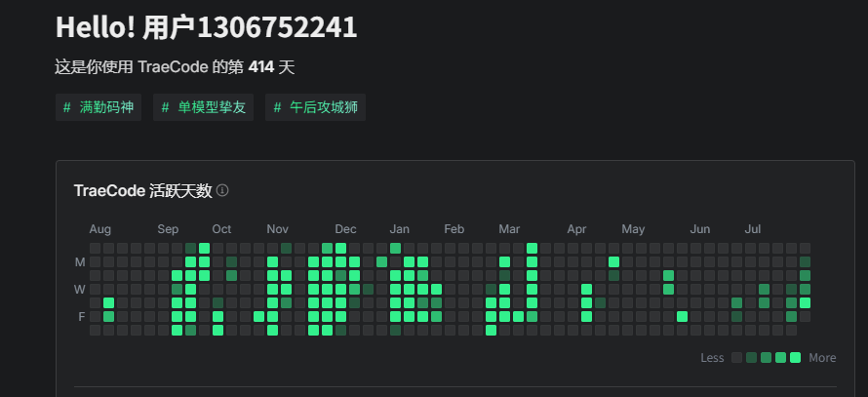
Task: Click the empty gray legend swatch beside Less
Action: click(736, 357)
